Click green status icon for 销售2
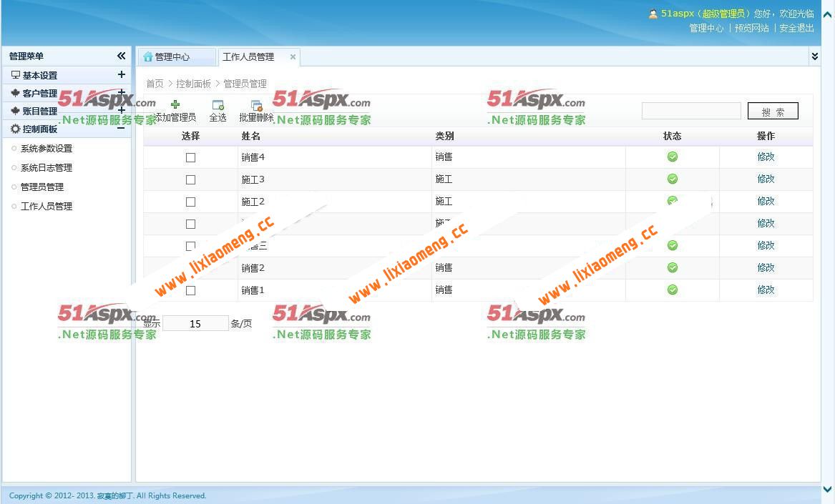 (x=673, y=267)
